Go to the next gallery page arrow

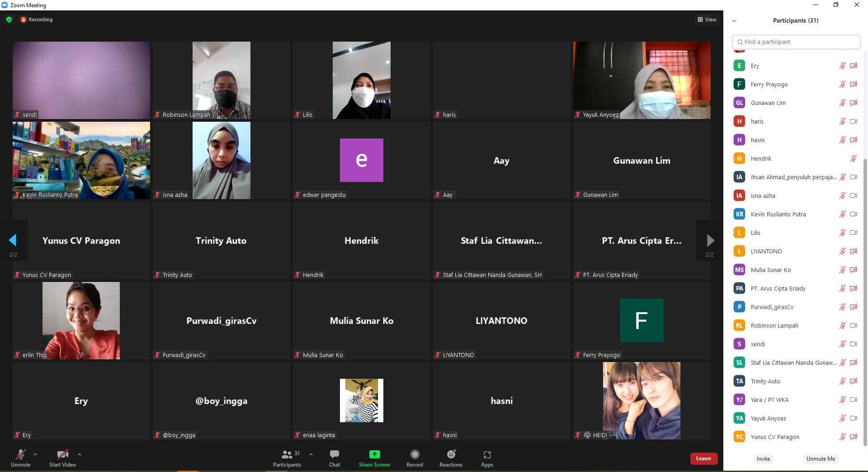coord(710,240)
